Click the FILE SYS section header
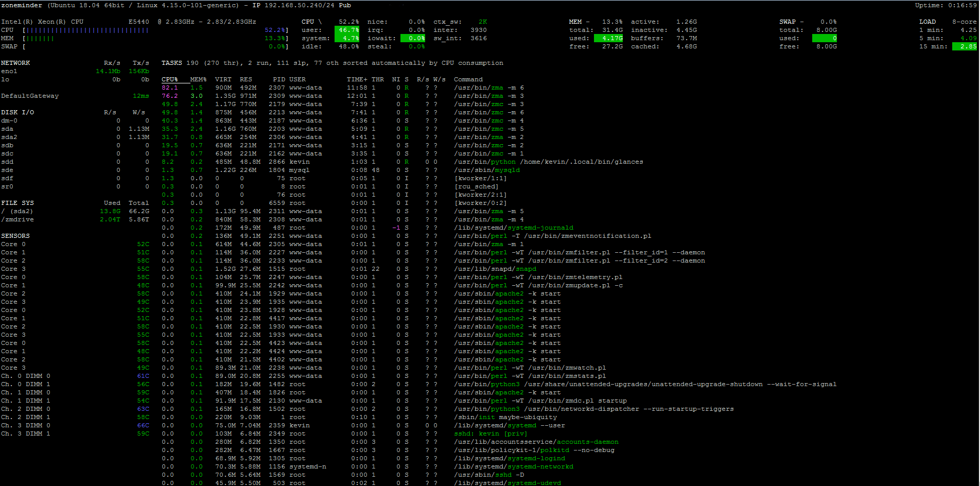 (x=17, y=203)
